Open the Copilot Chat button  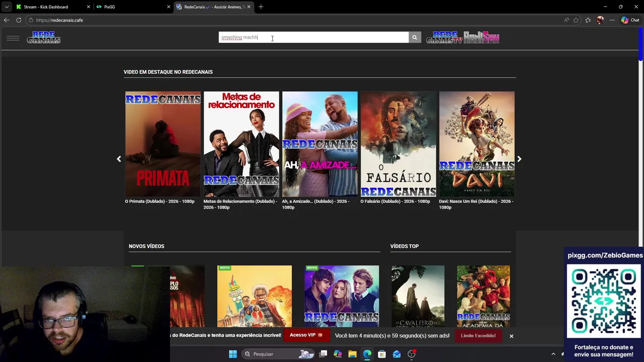point(630,20)
